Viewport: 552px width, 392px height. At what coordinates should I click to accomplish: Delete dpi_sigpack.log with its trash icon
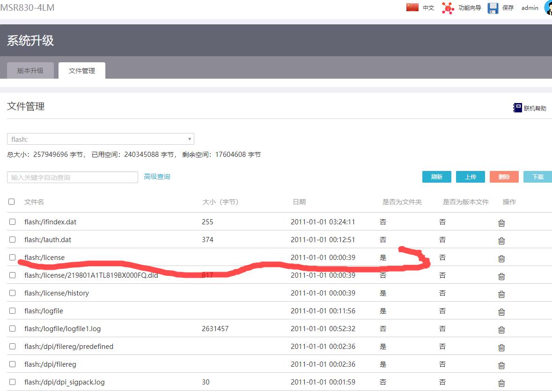(x=501, y=383)
